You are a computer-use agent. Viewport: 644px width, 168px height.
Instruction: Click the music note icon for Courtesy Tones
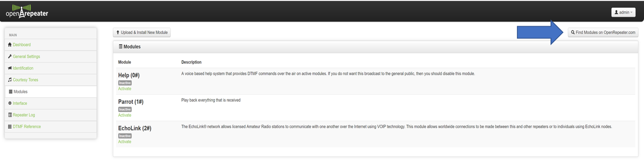[x=10, y=80]
